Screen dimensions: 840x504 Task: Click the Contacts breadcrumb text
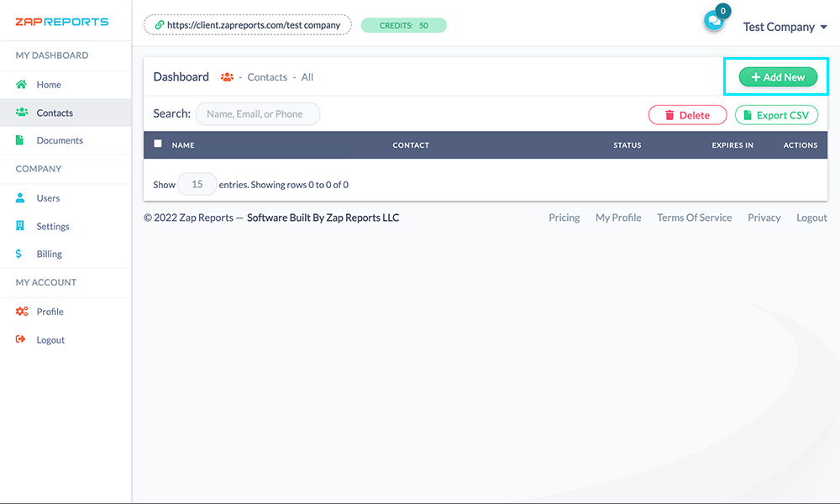coord(267,77)
